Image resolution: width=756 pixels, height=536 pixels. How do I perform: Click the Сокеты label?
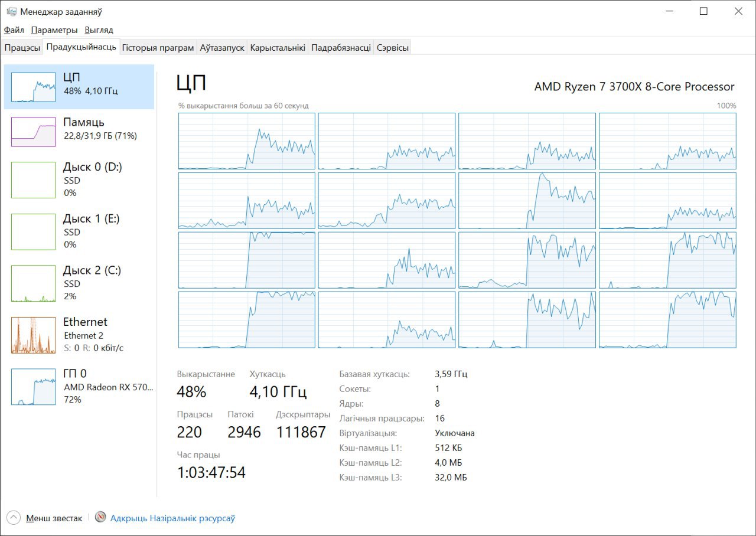point(355,389)
